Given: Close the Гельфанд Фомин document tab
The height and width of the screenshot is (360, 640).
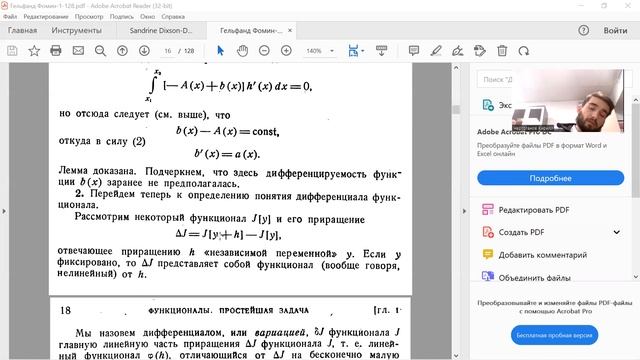Looking at the screenshot, I should click(x=290, y=30).
